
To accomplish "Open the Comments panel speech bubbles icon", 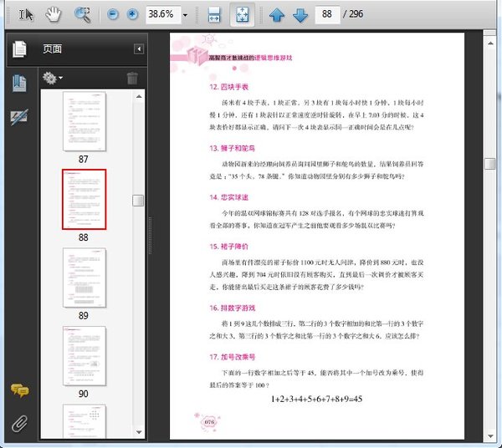I will click(x=18, y=390).
